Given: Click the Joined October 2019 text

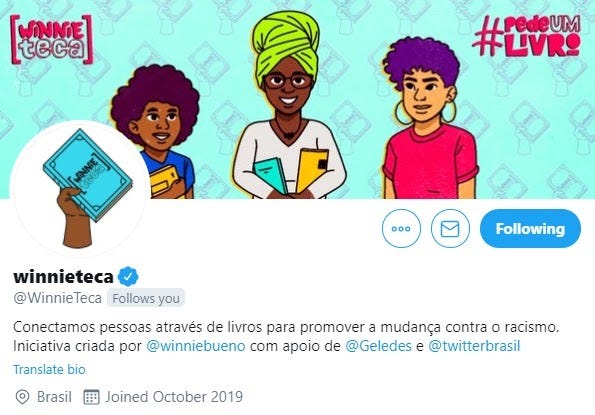Looking at the screenshot, I should coord(174,397).
